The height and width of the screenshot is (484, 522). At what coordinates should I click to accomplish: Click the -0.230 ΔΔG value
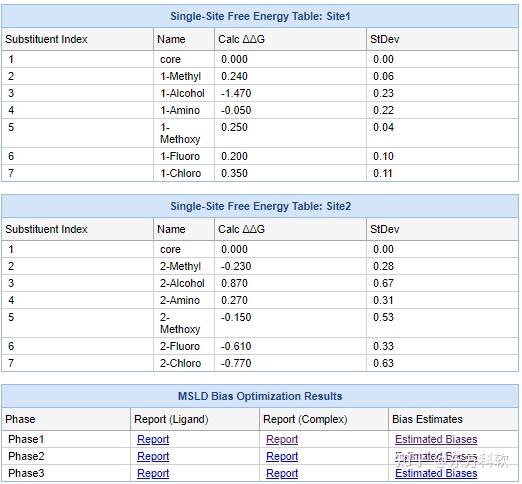(236, 266)
